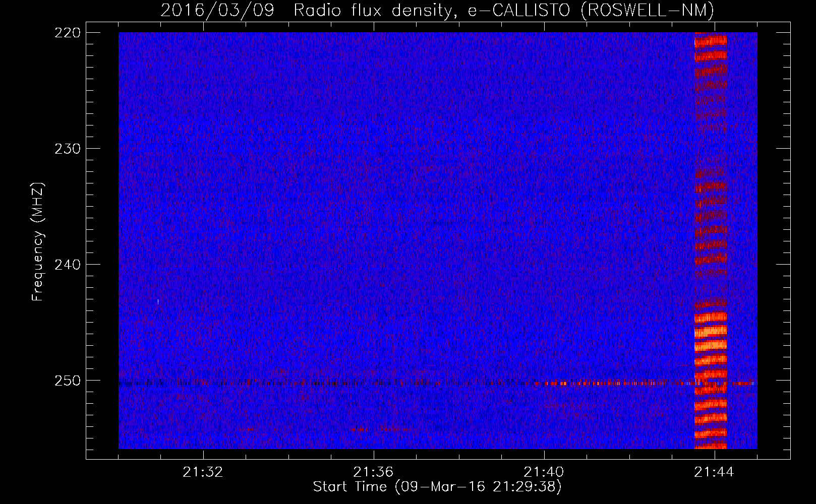Image resolution: width=816 pixels, height=504 pixels.
Task: Click the X-axis label 'Start Time (09-Mar-16 21:29:38)'
Action: pyautogui.click(x=437, y=487)
